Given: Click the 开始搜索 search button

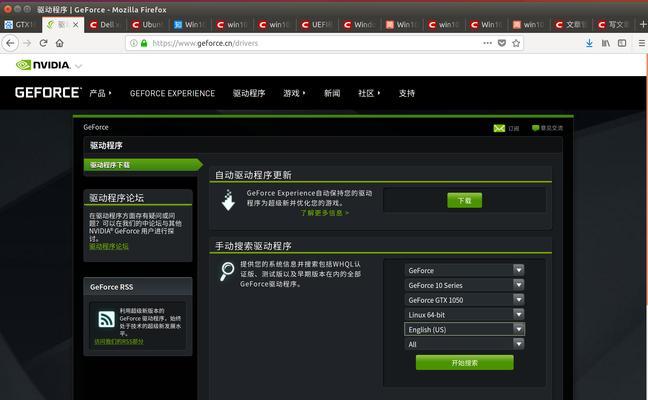Looking at the screenshot, I should click(x=465, y=363).
